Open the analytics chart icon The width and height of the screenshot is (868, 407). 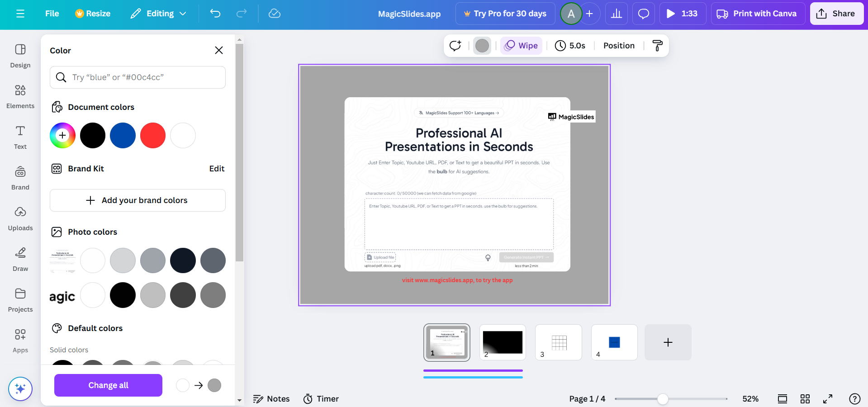[x=617, y=14]
